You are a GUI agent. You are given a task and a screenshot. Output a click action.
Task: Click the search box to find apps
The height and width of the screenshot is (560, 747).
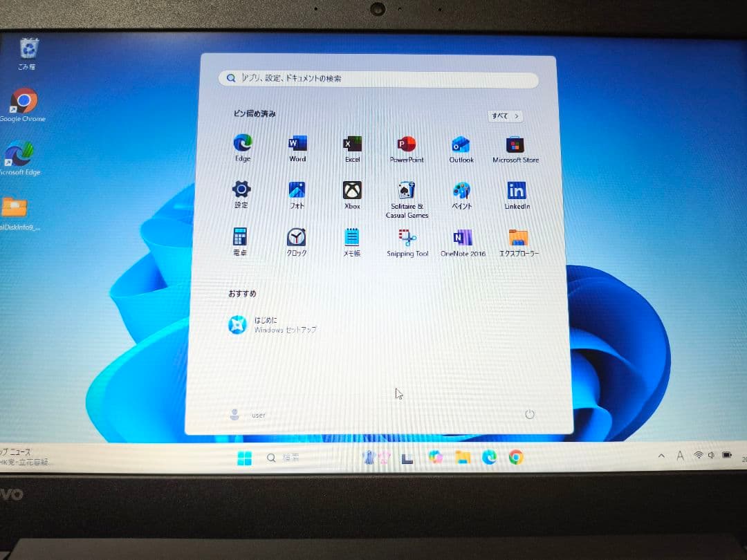[x=379, y=79]
